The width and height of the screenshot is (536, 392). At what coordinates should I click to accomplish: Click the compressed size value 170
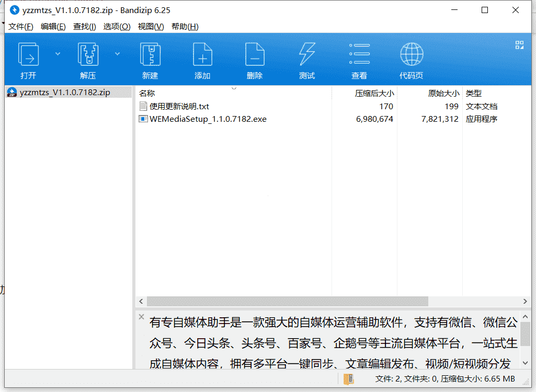[x=386, y=106]
